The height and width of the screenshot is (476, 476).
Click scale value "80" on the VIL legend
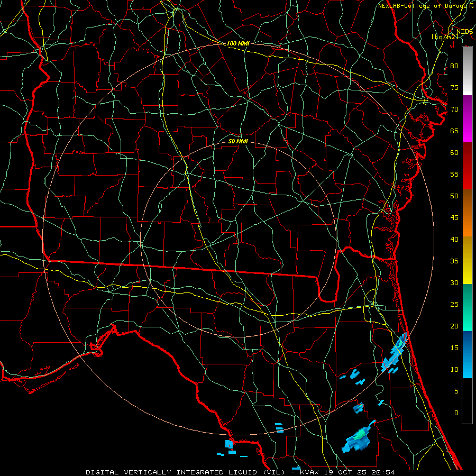pos(454,66)
